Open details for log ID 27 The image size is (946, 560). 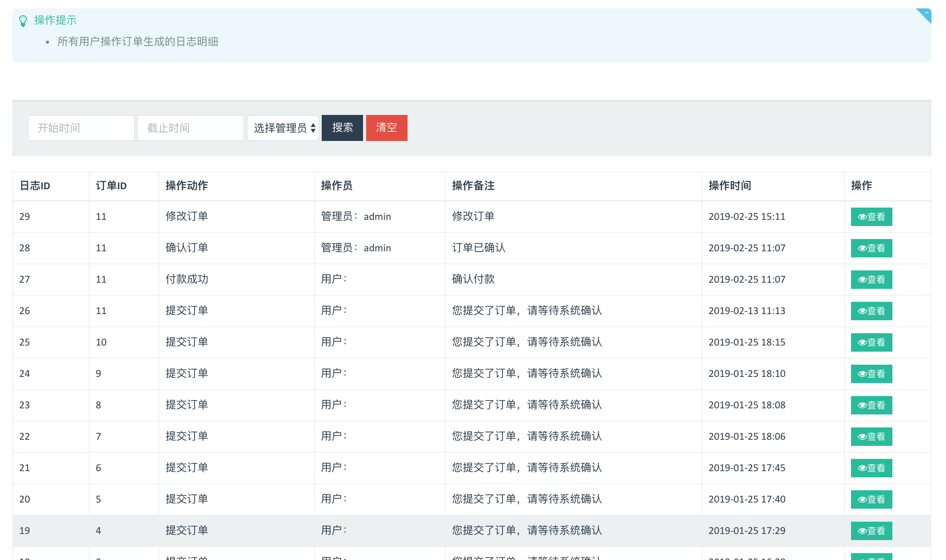[x=871, y=280]
